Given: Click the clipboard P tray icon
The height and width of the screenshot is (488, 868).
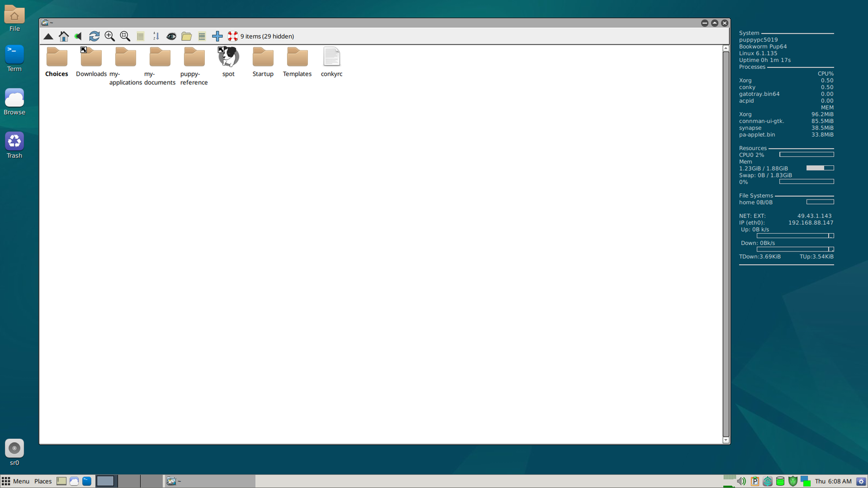Looking at the screenshot, I should [x=755, y=481].
